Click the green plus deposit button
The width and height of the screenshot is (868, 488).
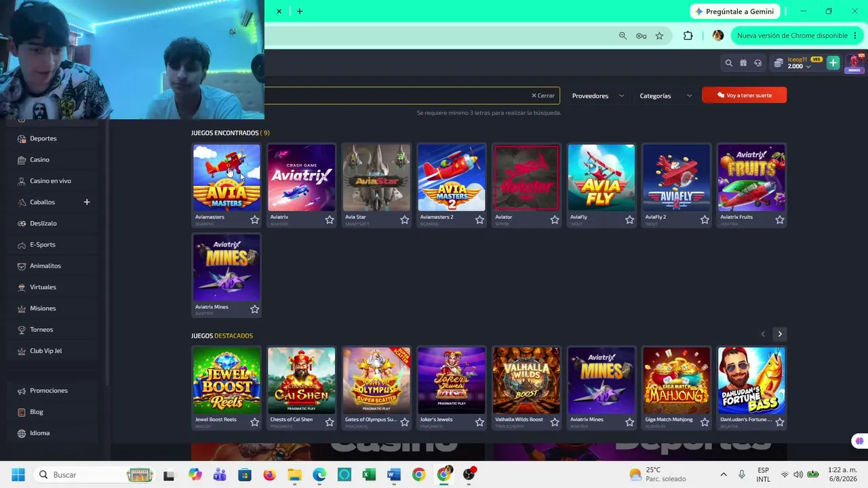[833, 63]
